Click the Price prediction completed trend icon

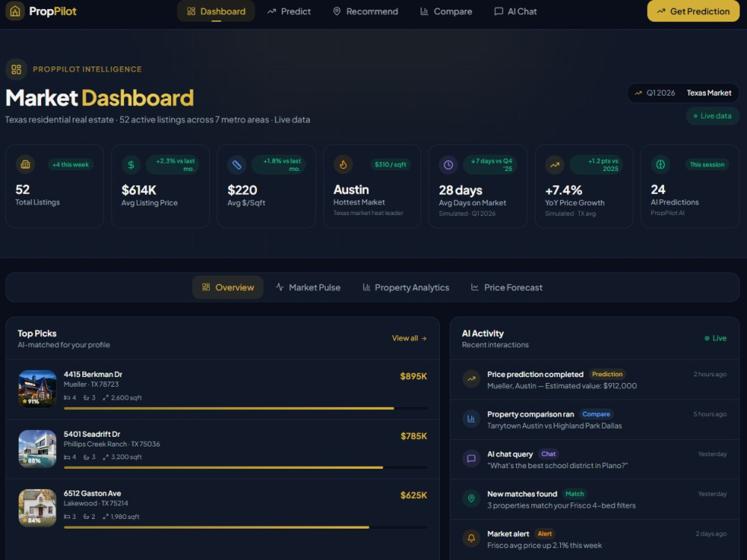(471, 379)
